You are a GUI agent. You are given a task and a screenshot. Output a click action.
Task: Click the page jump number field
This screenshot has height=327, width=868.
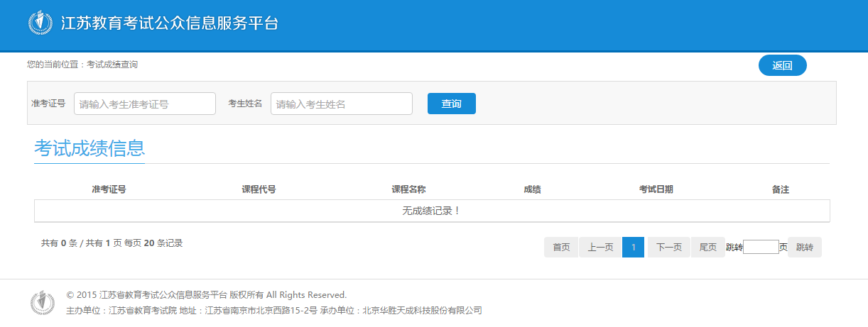[x=761, y=247]
